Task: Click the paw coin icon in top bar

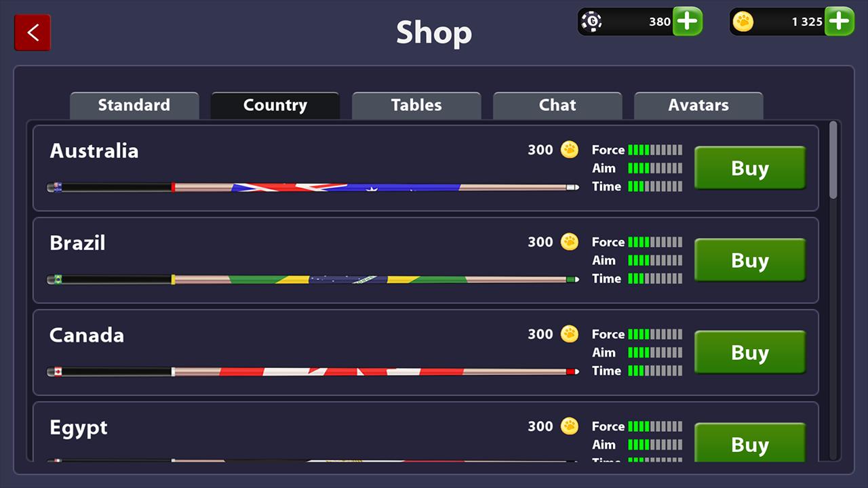Action: tap(743, 22)
